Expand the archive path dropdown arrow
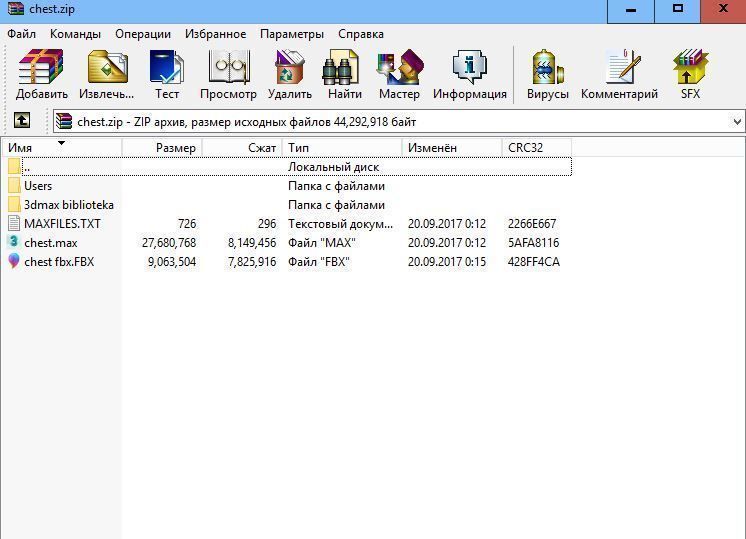 (737, 122)
